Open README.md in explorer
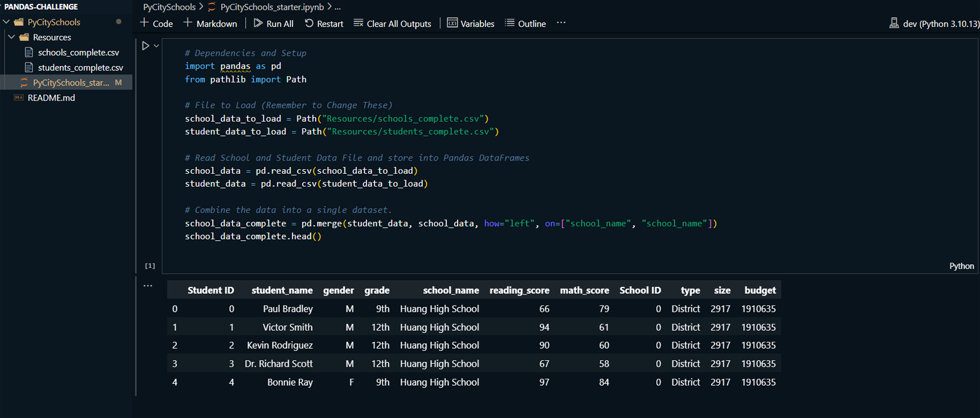 pos(51,98)
